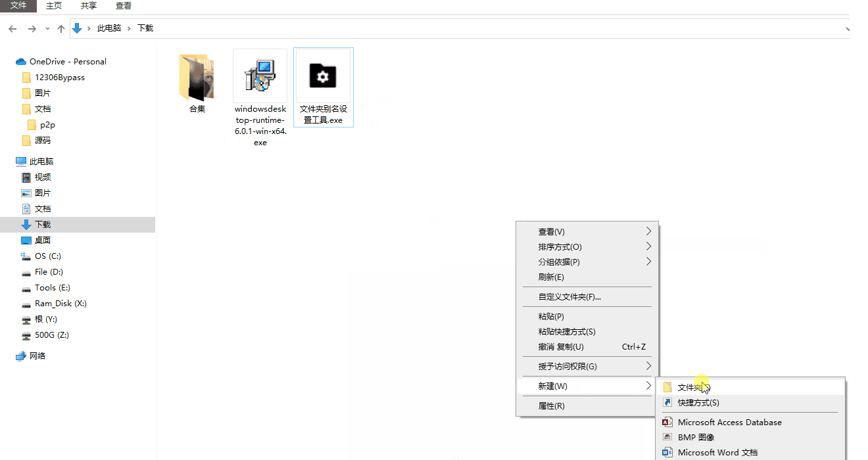Viewport: 868px width, 460px height.
Task: Create new 文件夹 from submenu
Action: (x=690, y=388)
